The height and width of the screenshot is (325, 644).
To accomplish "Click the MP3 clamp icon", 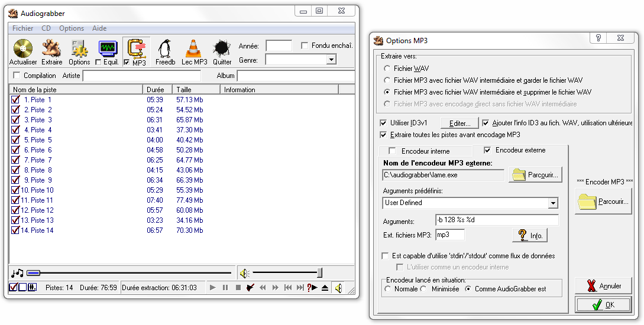I will coord(137,48).
